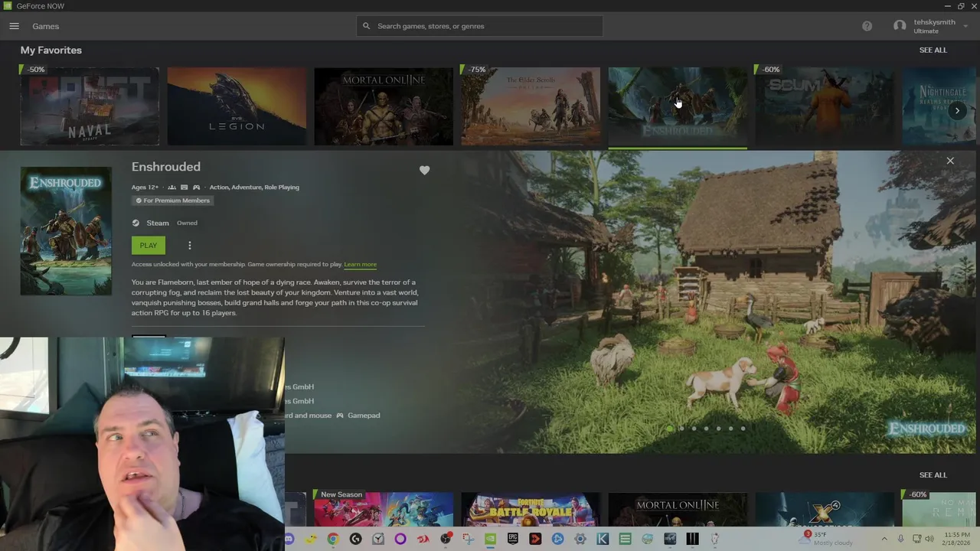
Task: Open the World of Warships Naval favorite tile
Action: coord(90,106)
